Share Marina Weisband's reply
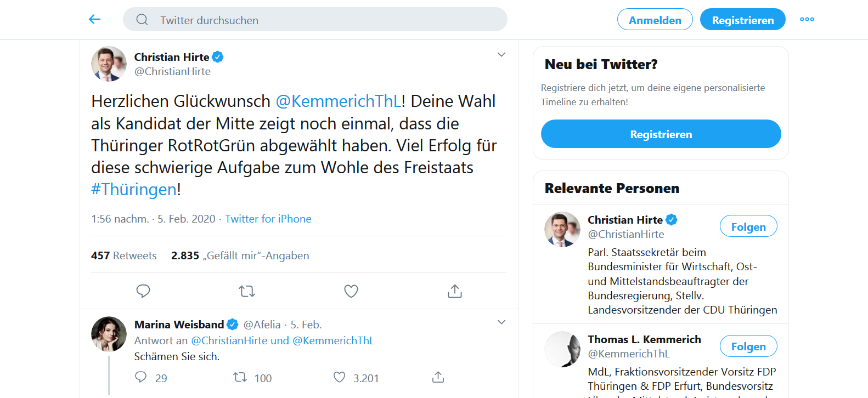 point(438,377)
